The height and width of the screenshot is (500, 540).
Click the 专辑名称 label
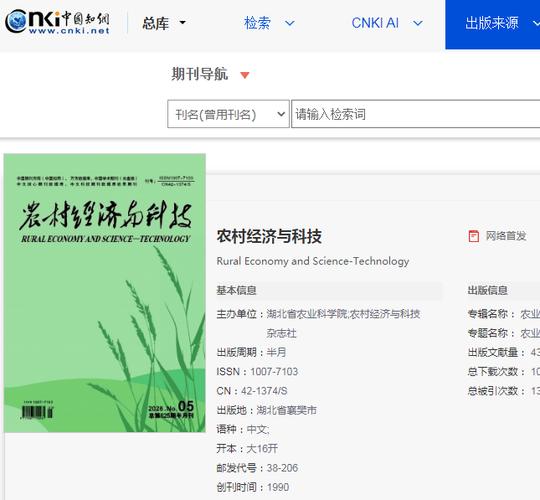491,314
